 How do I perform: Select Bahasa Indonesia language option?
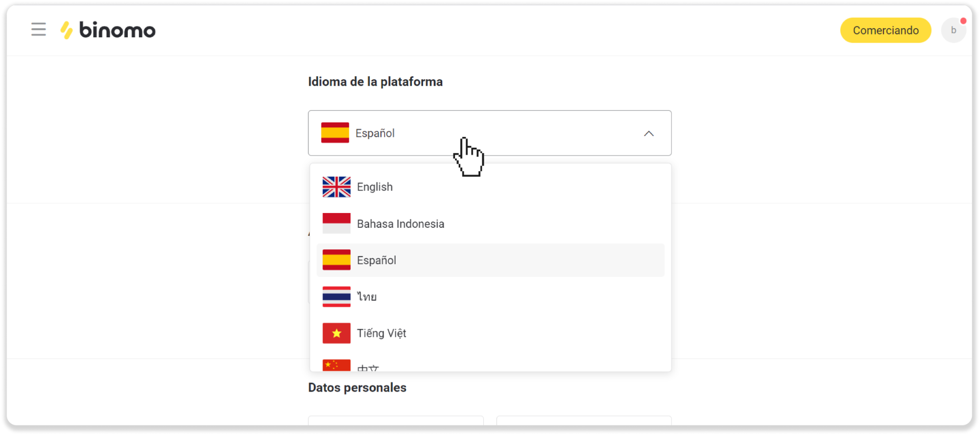coord(401,224)
